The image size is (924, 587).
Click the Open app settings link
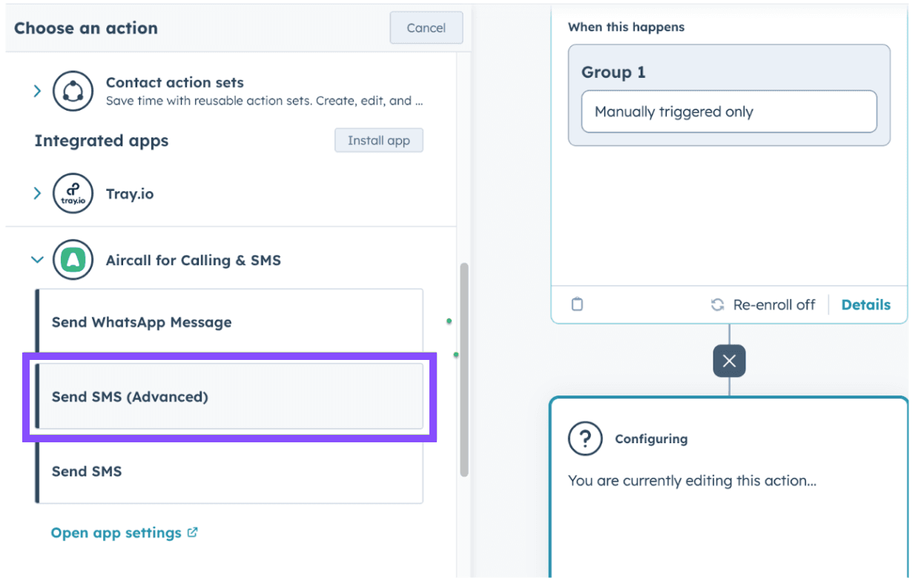point(117,532)
